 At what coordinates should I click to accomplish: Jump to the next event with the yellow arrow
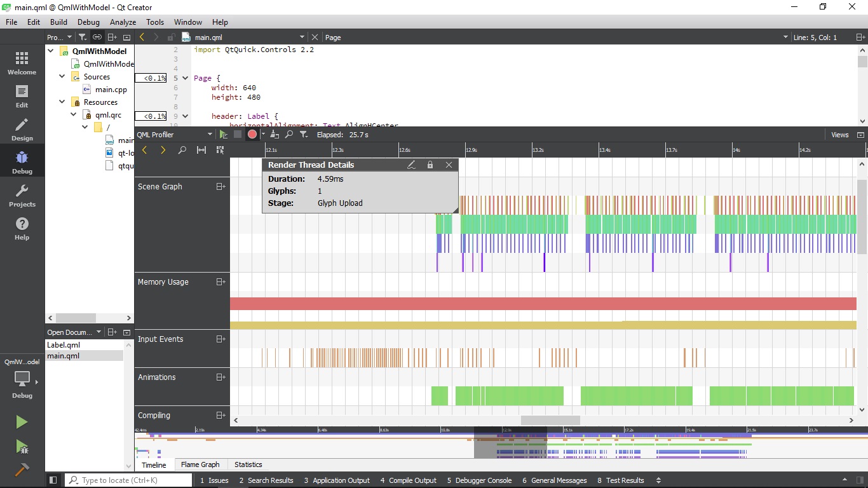pyautogui.click(x=163, y=150)
